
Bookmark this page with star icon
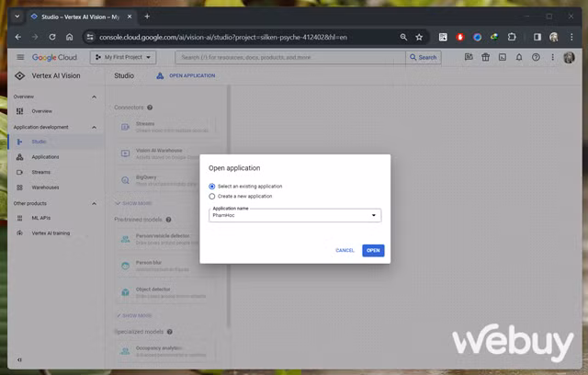[x=419, y=37]
